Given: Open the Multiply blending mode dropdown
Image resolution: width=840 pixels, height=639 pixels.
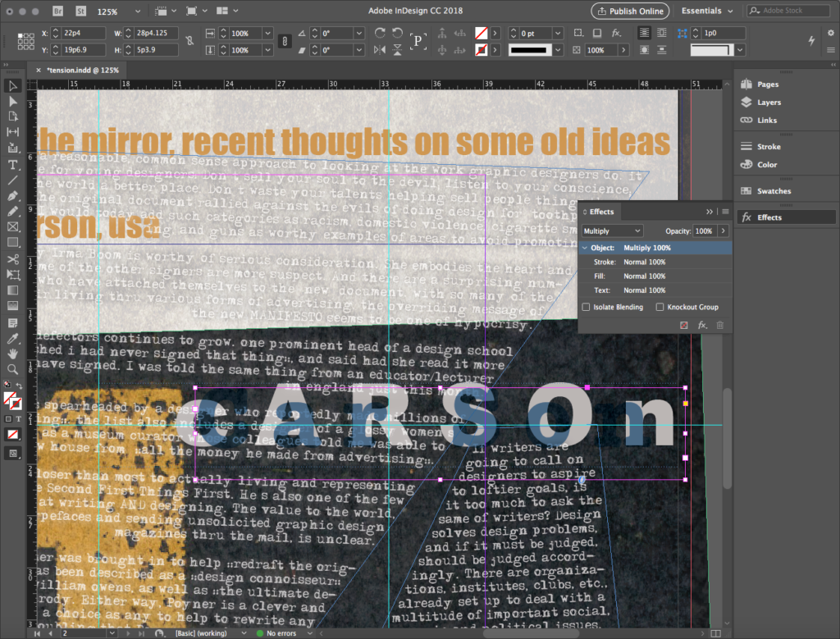Looking at the screenshot, I should point(612,231).
